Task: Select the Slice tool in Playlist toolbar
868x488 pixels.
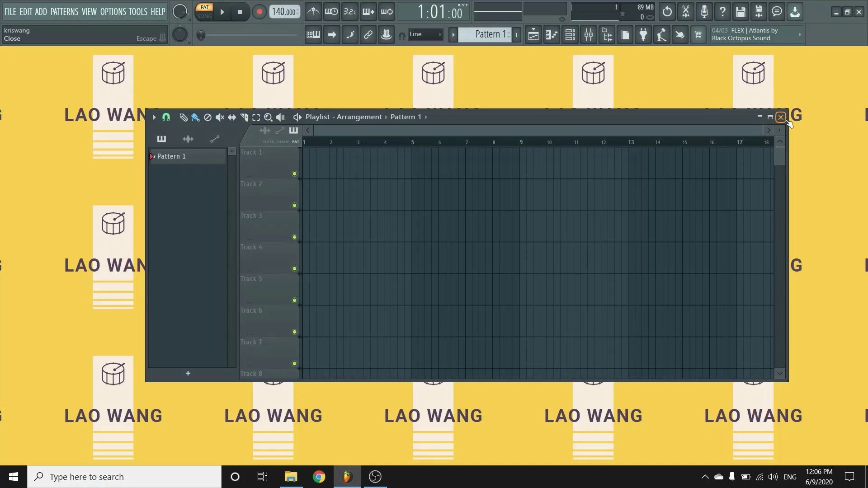Action: (x=244, y=117)
